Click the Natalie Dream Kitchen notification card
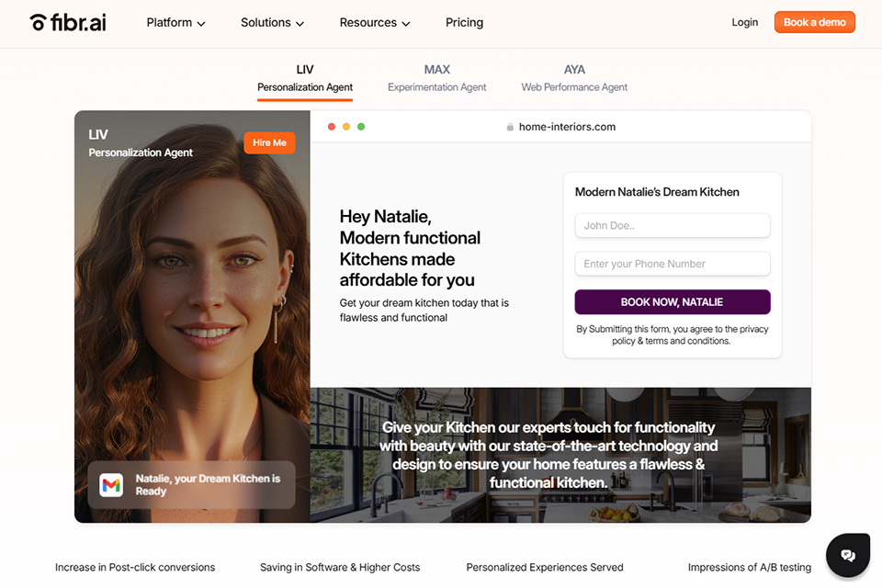The image size is (882, 588). coord(192,485)
